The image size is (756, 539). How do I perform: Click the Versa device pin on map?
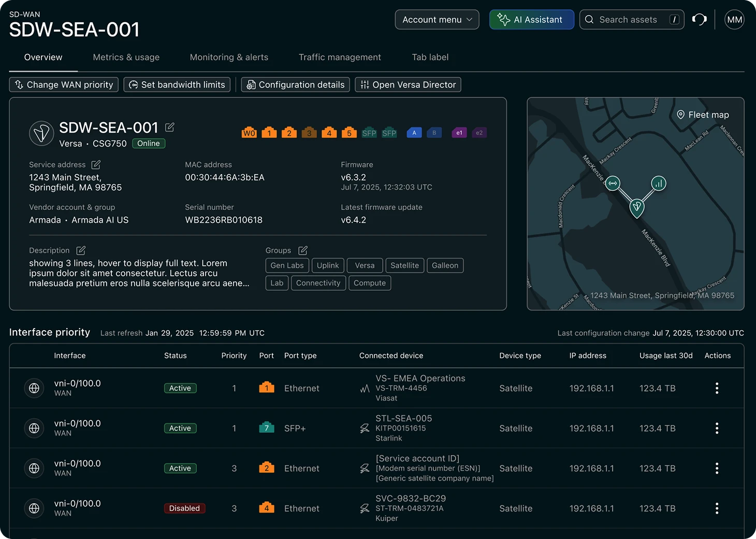pos(637,208)
